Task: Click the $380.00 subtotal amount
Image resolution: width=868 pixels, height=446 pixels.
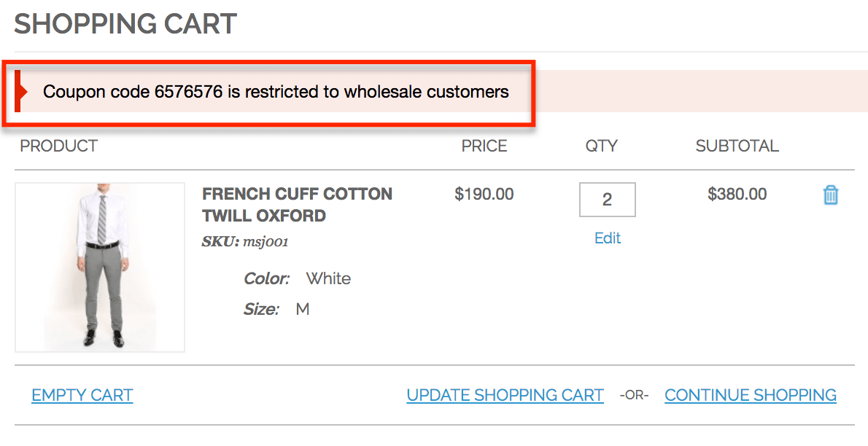Action: click(x=737, y=194)
